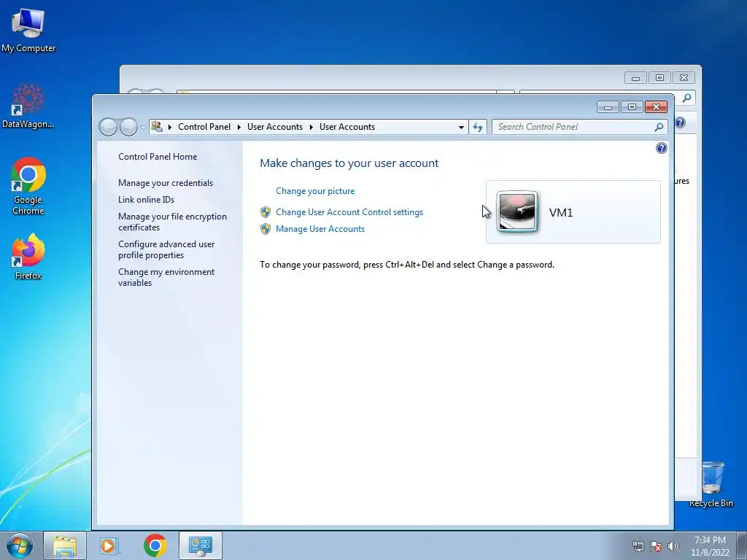Open Link online IDs
Image resolution: width=747 pixels, height=560 pixels.
(x=146, y=200)
